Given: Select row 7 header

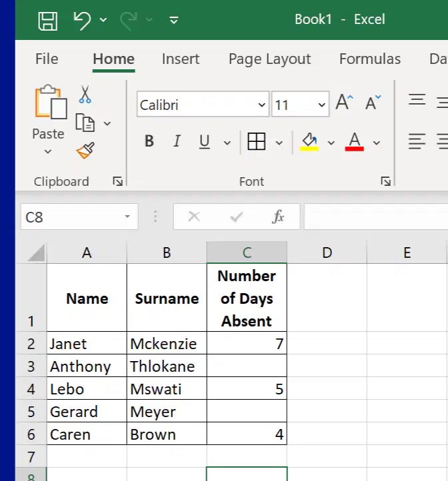Looking at the screenshot, I should (31, 456).
